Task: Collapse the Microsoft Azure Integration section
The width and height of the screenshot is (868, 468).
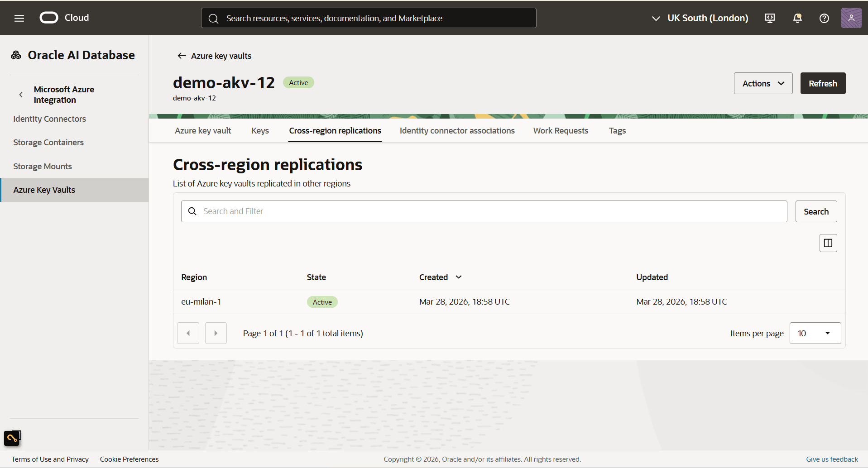Action: pos(21,95)
